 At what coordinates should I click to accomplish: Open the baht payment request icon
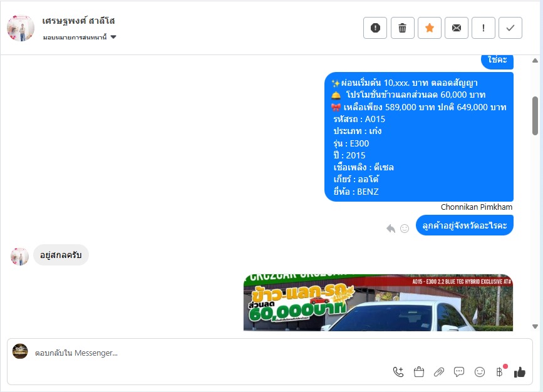coord(500,372)
